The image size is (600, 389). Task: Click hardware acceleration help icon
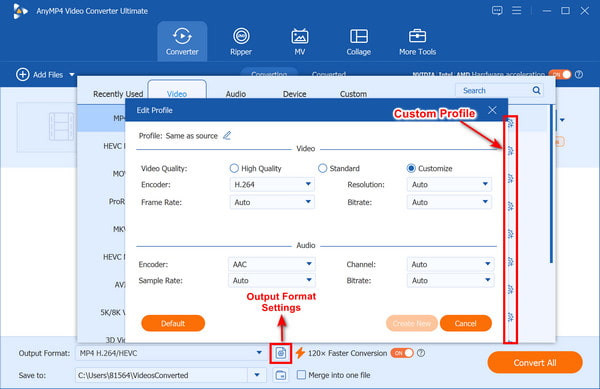[579, 75]
